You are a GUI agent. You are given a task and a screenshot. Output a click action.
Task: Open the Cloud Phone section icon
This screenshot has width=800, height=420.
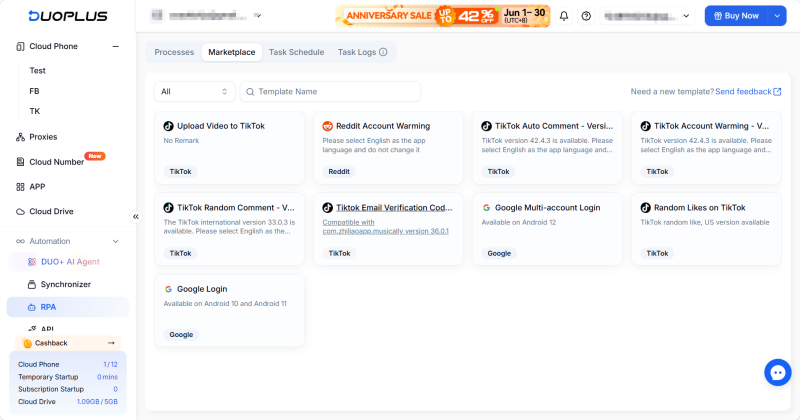tap(20, 46)
